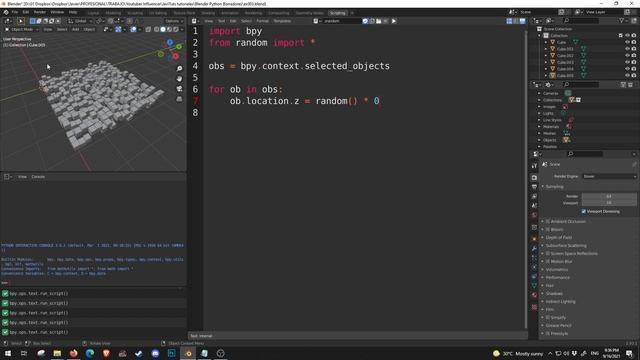Toggle Collection visibility eye icon
Image resolution: width=640 pixels, height=360 pixels.
click(x=627, y=36)
